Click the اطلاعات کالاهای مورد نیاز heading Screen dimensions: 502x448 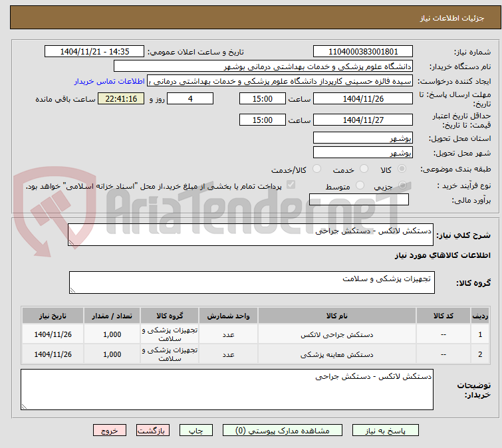442,255
